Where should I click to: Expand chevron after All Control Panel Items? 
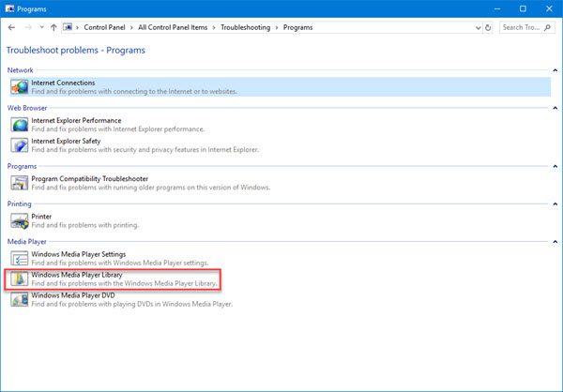click(x=214, y=27)
